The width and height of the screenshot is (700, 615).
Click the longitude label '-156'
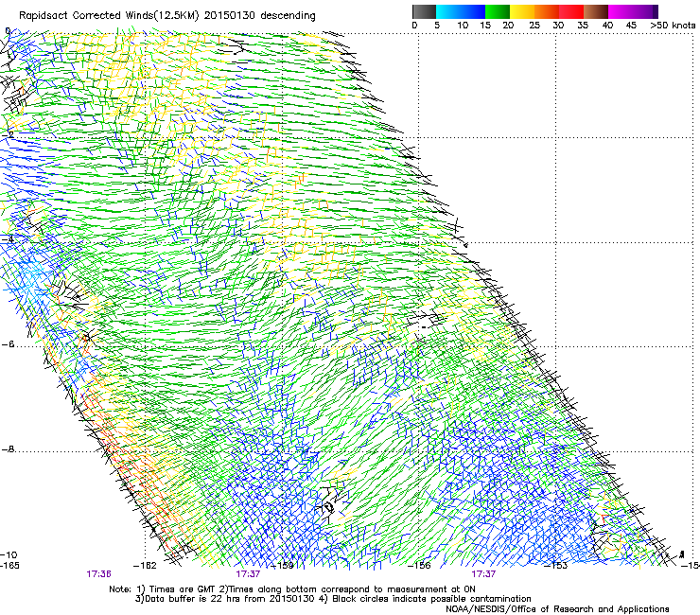(420, 566)
